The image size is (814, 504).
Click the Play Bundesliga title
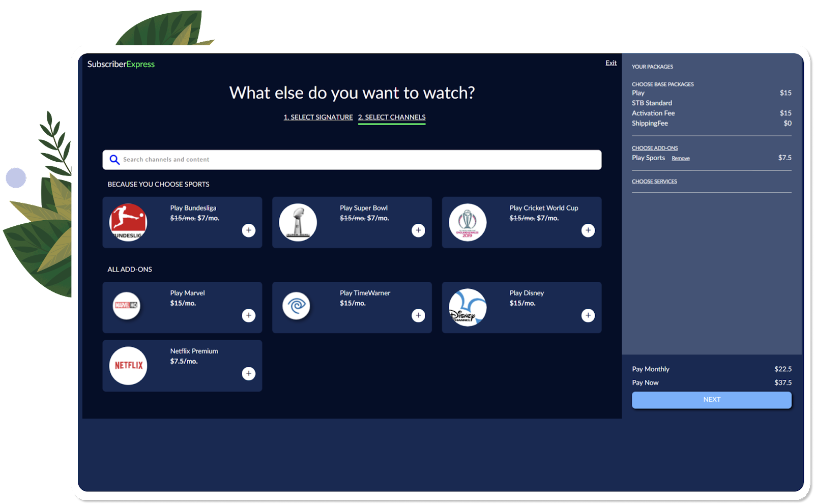193,208
